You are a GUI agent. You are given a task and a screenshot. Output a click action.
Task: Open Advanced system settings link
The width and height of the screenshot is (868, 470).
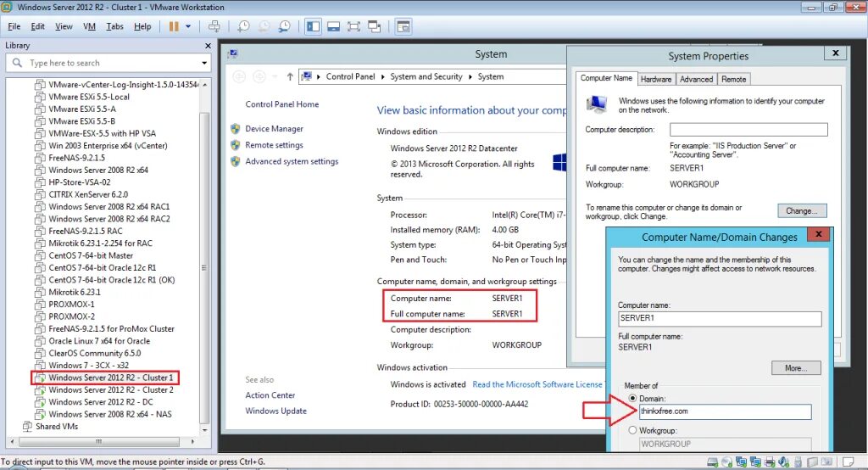pos(292,161)
